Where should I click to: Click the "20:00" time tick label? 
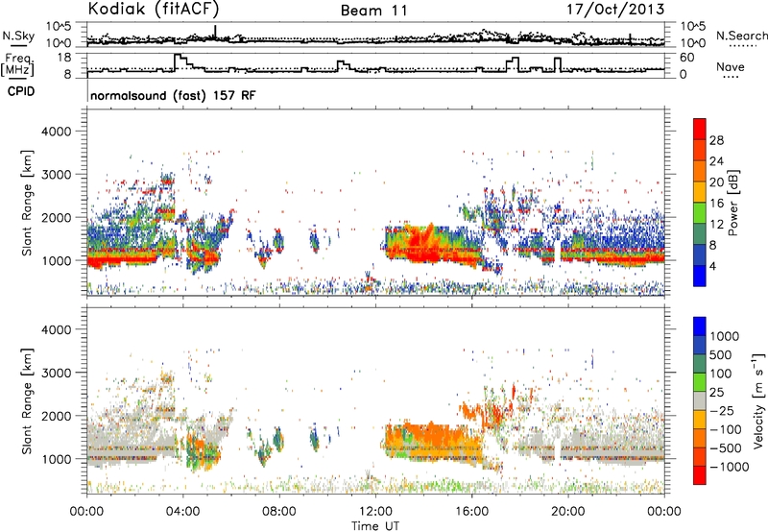(567, 512)
